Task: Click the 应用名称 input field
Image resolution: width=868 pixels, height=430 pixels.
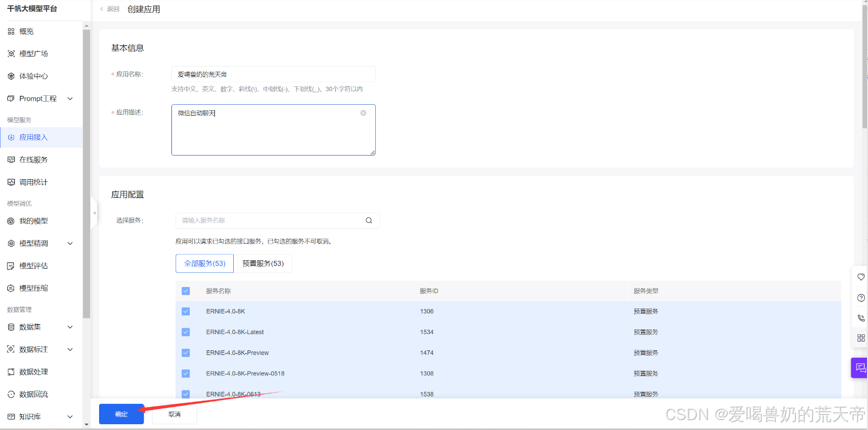Action: 274,74
